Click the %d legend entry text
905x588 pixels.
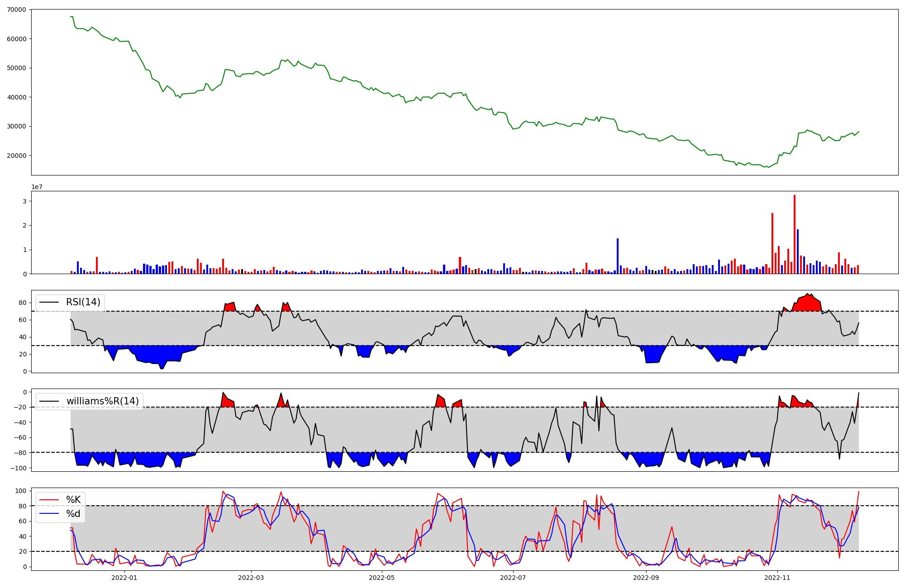coord(73,514)
